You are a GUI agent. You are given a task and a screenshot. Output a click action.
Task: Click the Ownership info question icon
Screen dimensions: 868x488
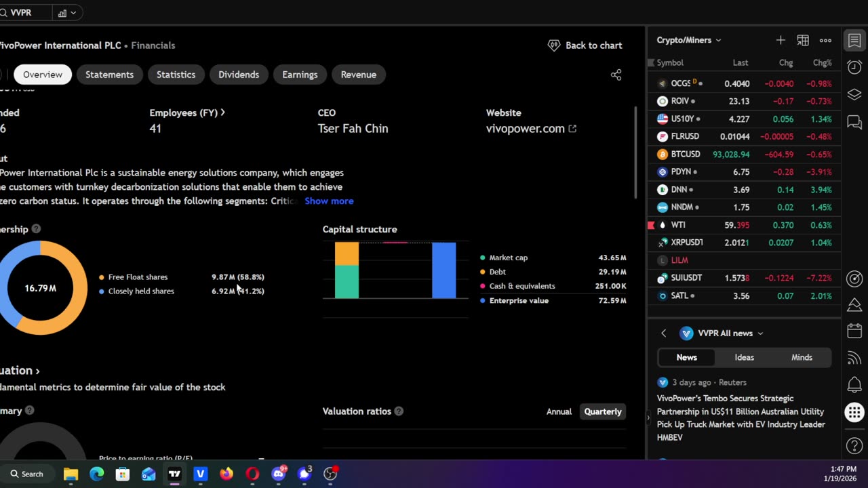[x=36, y=229]
